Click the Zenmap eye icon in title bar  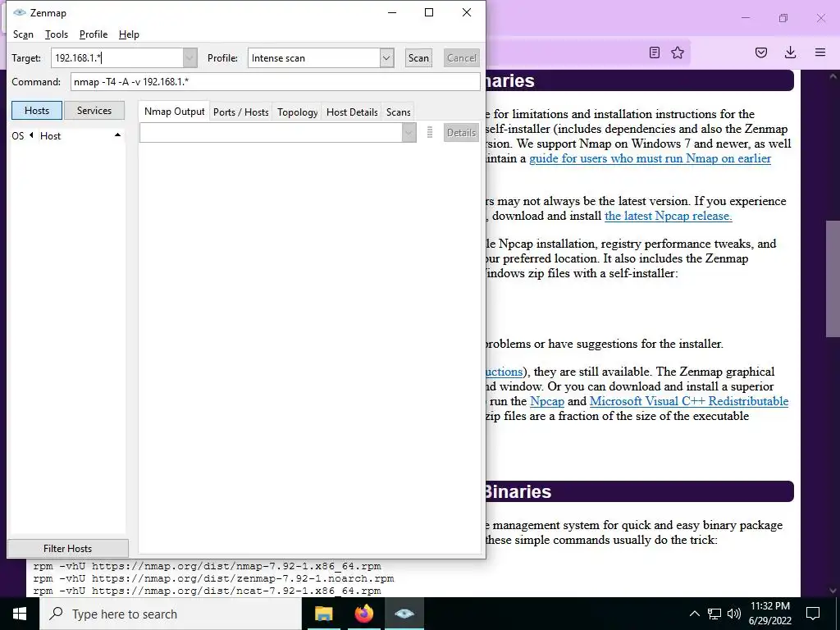click(x=20, y=12)
